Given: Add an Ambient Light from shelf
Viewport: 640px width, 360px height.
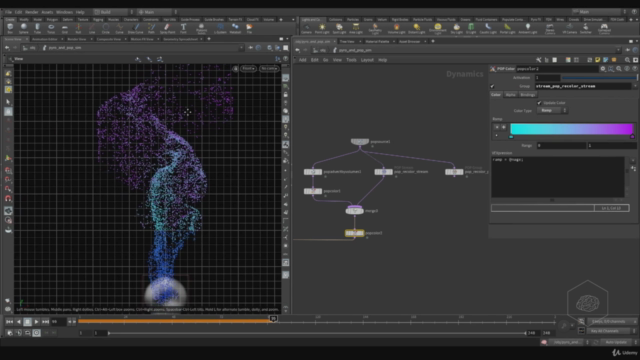Looking at the screenshot, I should click(x=527, y=29).
